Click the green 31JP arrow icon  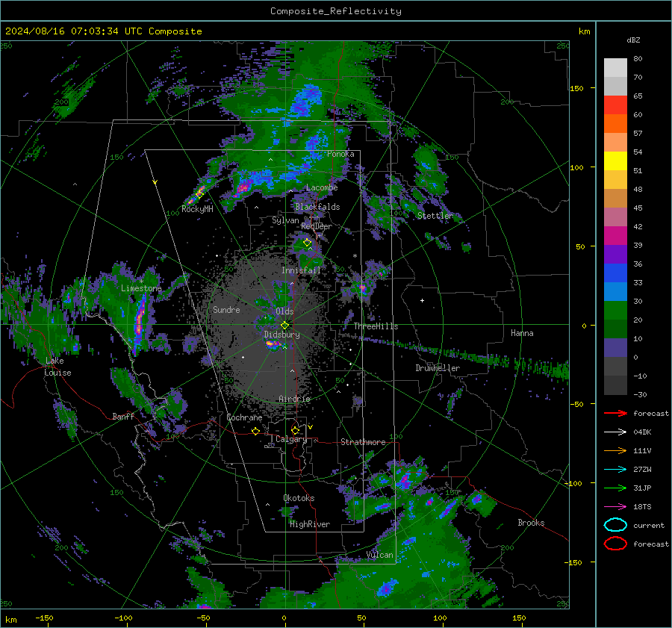(x=615, y=488)
